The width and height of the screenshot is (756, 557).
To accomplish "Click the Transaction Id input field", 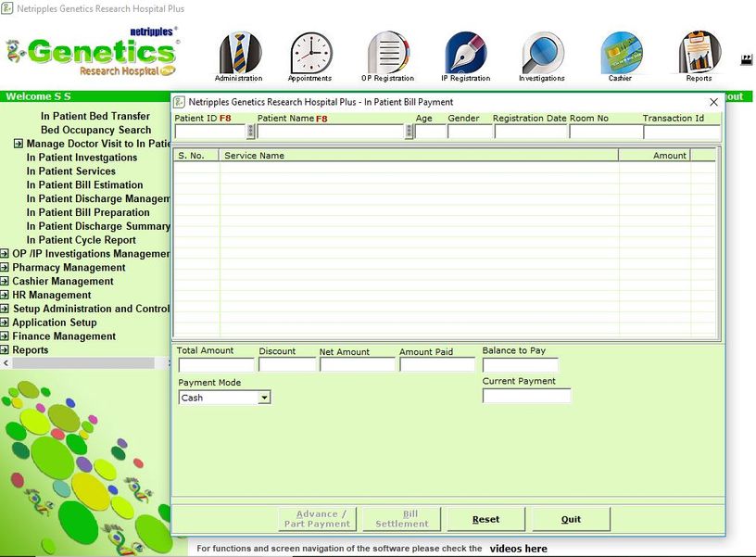I will point(682,132).
